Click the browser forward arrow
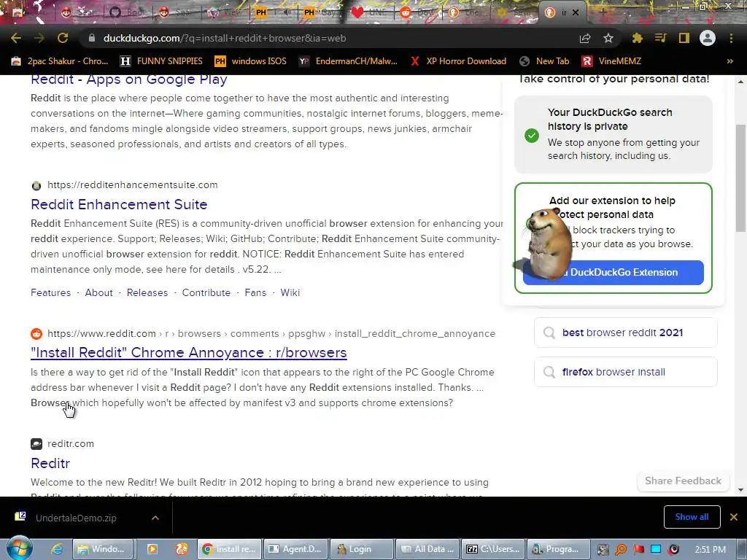 pos(39,38)
